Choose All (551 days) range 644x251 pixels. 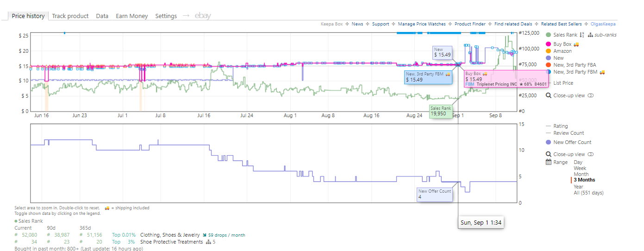[x=588, y=193]
